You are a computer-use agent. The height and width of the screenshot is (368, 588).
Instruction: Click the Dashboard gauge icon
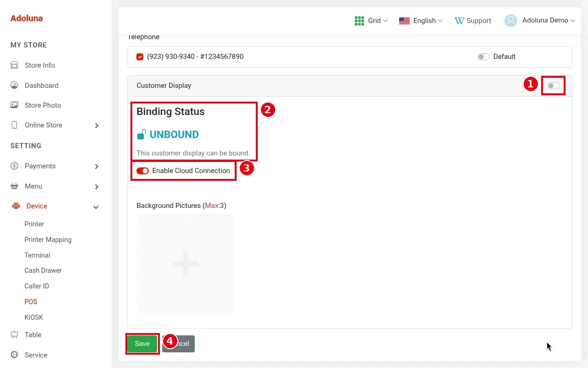pyautogui.click(x=14, y=85)
